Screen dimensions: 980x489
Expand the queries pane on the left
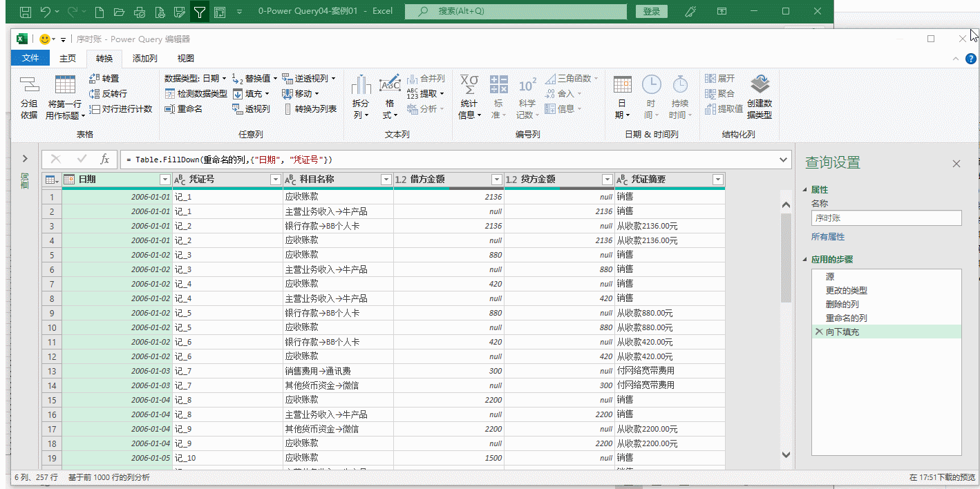pyautogui.click(x=25, y=159)
